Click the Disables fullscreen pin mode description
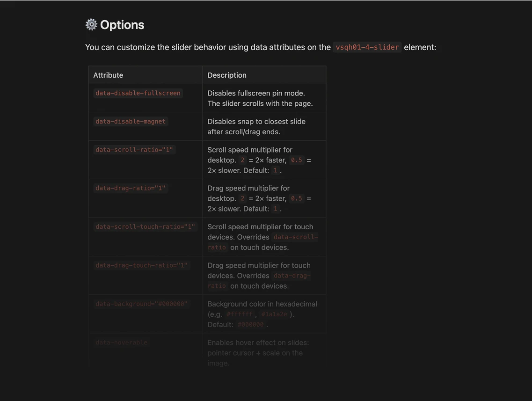The height and width of the screenshot is (401, 532). click(x=260, y=98)
